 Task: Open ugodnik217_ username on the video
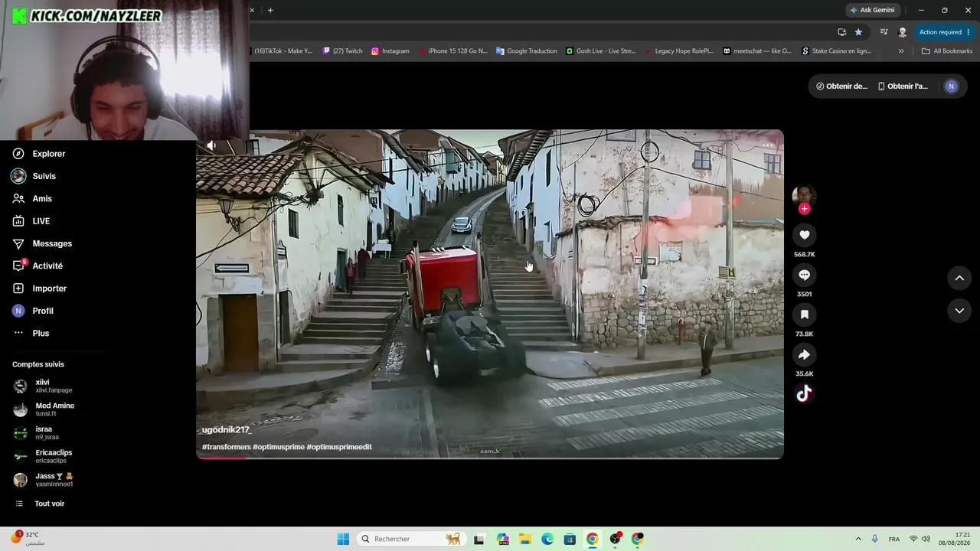coord(227,430)
